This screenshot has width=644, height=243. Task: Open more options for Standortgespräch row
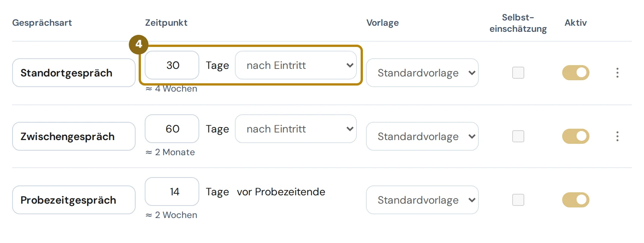[x=617, y=73]
